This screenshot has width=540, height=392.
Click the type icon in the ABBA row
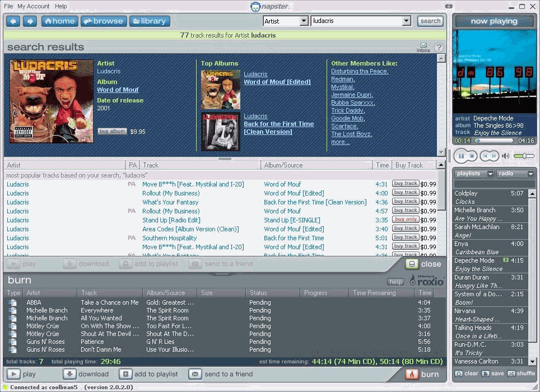pos(13,302)
